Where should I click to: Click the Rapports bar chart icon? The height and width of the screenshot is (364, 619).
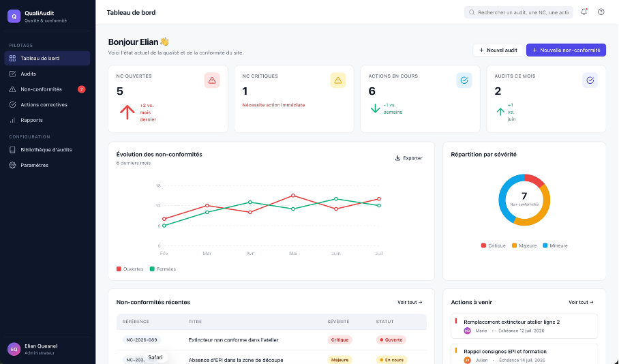(13, 120)
